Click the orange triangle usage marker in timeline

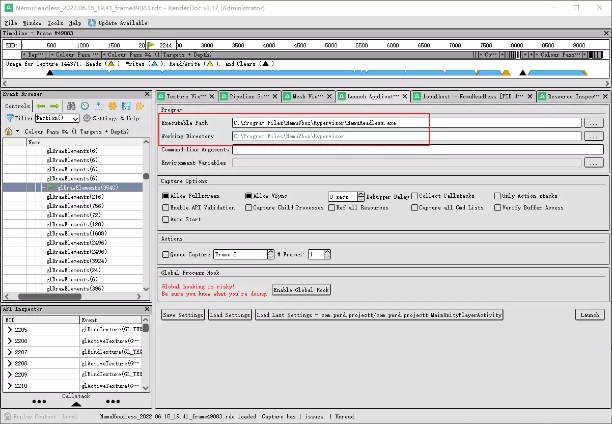(506, 73)
